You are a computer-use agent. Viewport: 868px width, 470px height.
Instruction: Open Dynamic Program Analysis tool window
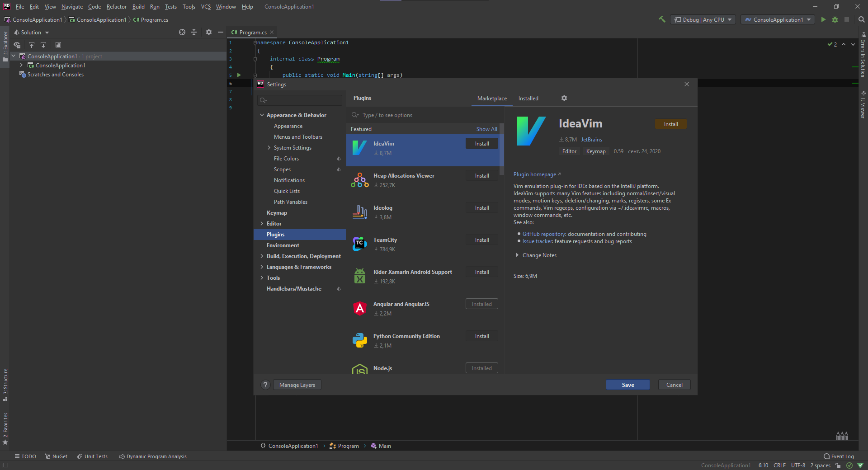pyautogui.click(x=153, y=456)
